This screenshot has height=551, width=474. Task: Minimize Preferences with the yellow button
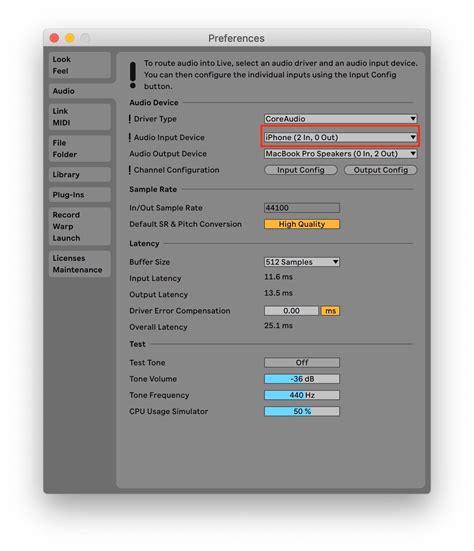pos(70,38)
